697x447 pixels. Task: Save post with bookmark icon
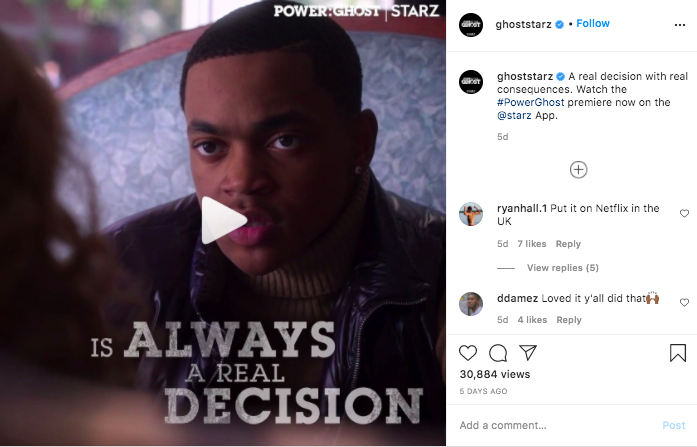[x=678, y=353]
